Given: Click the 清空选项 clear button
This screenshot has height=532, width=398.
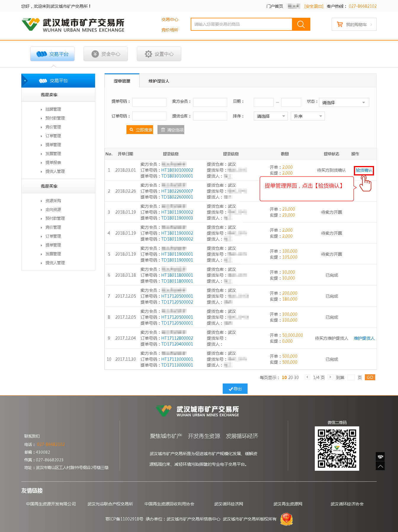Looking at the screenshot, I should pos(171,130).
